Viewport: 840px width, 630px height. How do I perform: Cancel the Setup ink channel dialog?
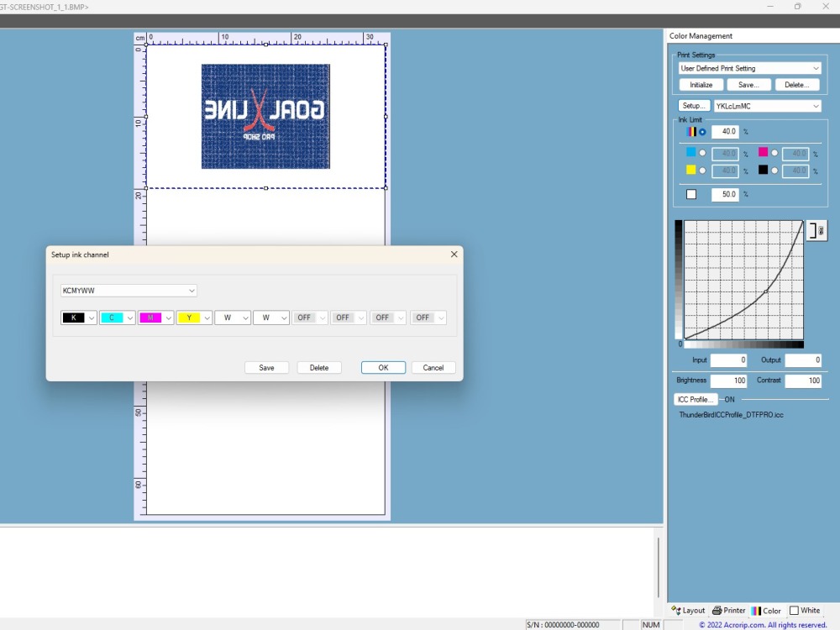pos(433,368)
